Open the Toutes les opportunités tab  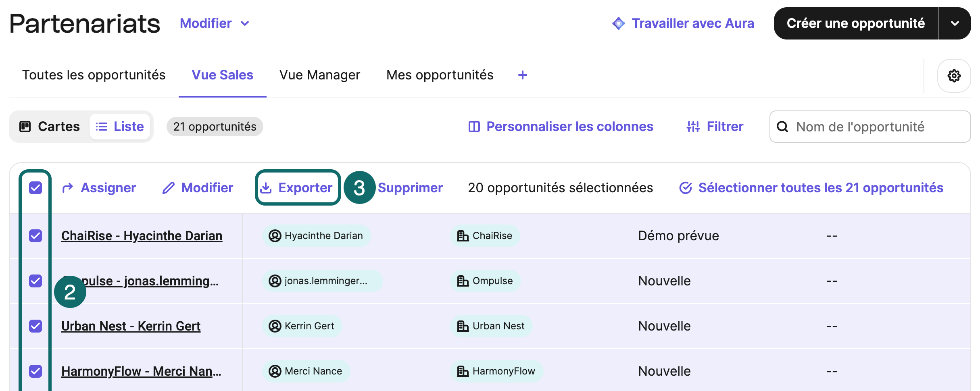[94, 75]
